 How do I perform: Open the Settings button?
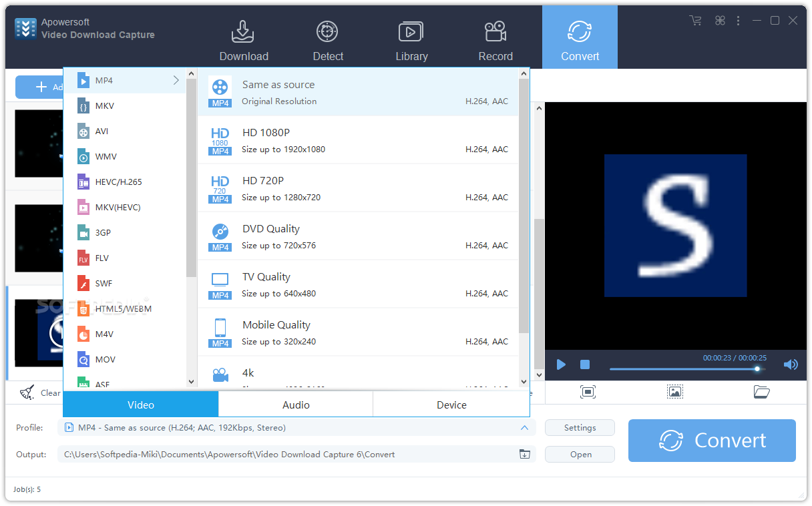pos(580,428)
